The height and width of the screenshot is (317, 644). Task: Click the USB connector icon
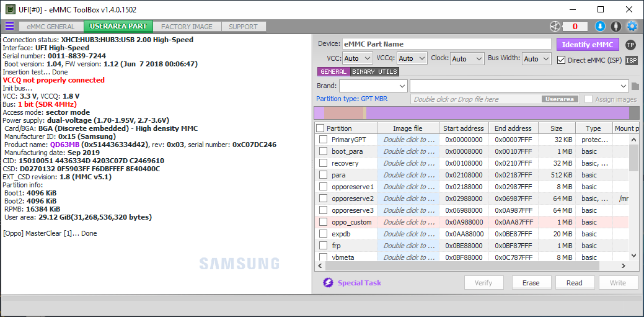(615, 27)
